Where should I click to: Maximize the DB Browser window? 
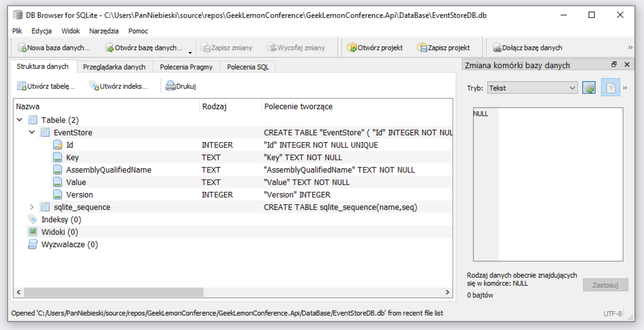pos(592,15)
